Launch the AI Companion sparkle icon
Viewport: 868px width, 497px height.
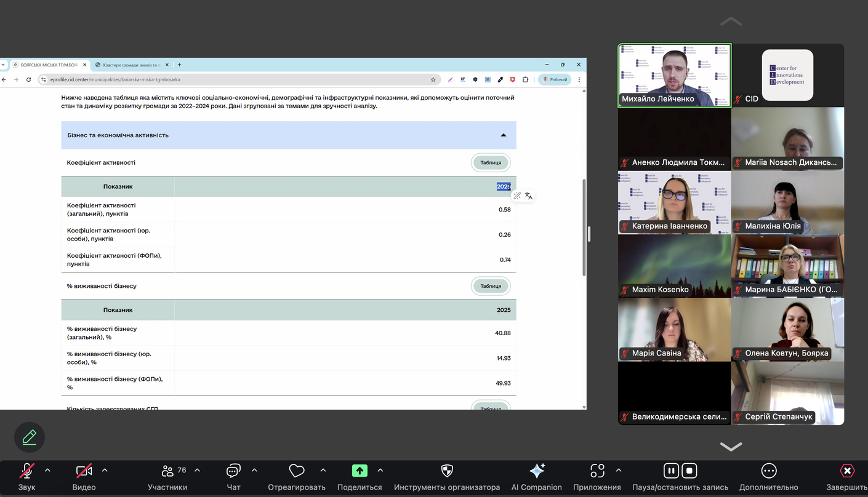(536, 471)
